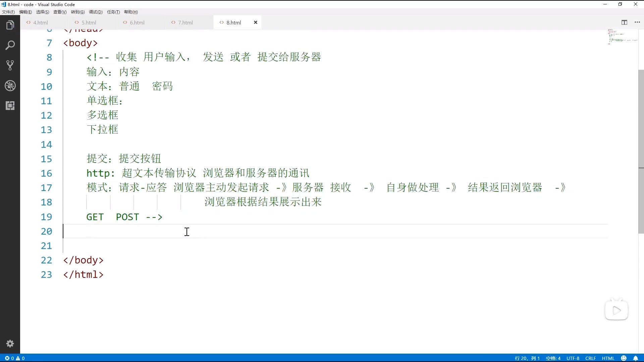Open the Extensions sidebar icon
The image size is (644, 362).
point(10,106)
